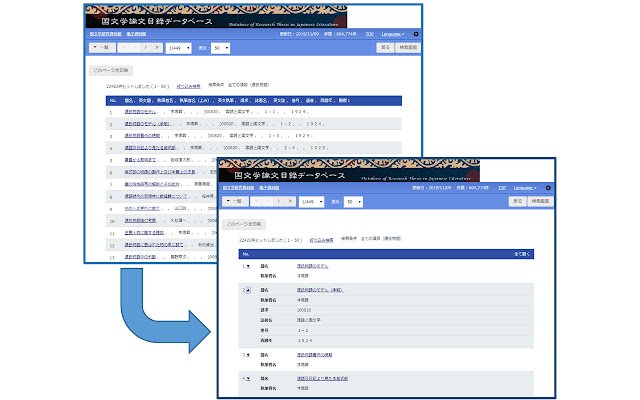Click volume value 1-2 in record 2 details
Image resolution: width=640 pixels, height=400 pixels.
pyautogui.click(x=303, y=331)
